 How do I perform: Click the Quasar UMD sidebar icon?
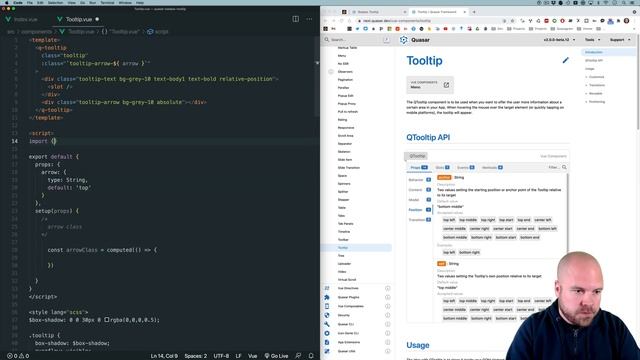click(327, 351)
